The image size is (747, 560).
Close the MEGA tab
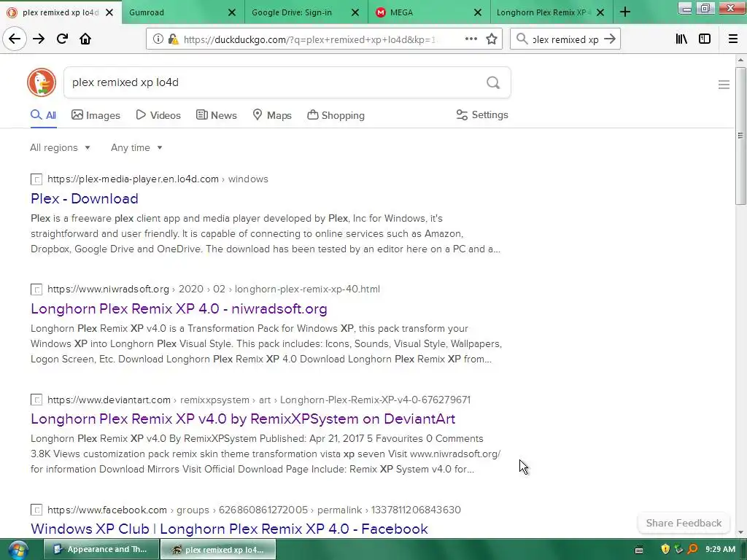pyautogui.click(x=477, y=12)
